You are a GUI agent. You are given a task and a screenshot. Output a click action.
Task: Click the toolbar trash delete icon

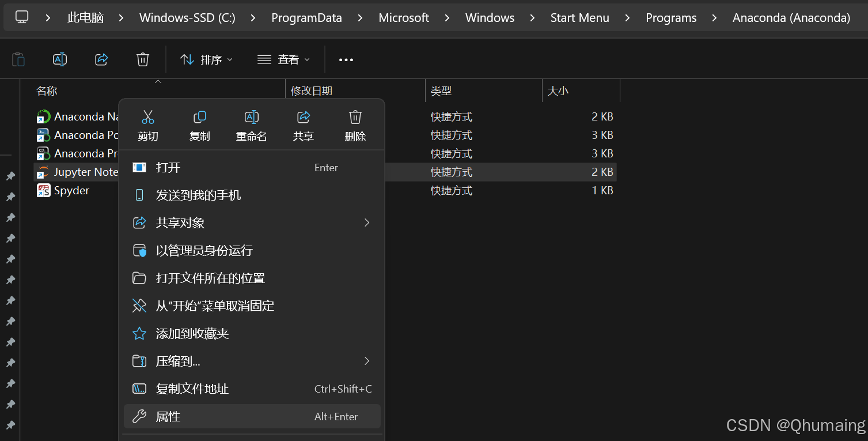click(x=143, y=59)
